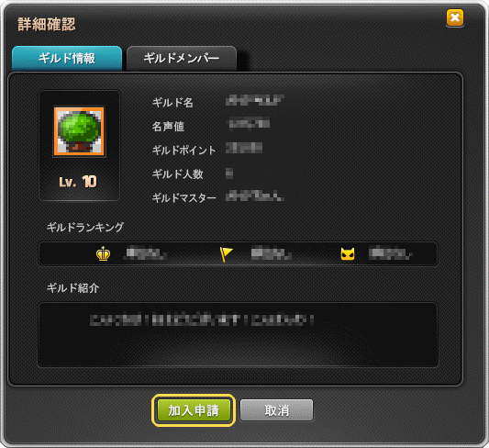489x448 pixels.
Task: Select the ギルド情報 tab
Action: (67, 59)
